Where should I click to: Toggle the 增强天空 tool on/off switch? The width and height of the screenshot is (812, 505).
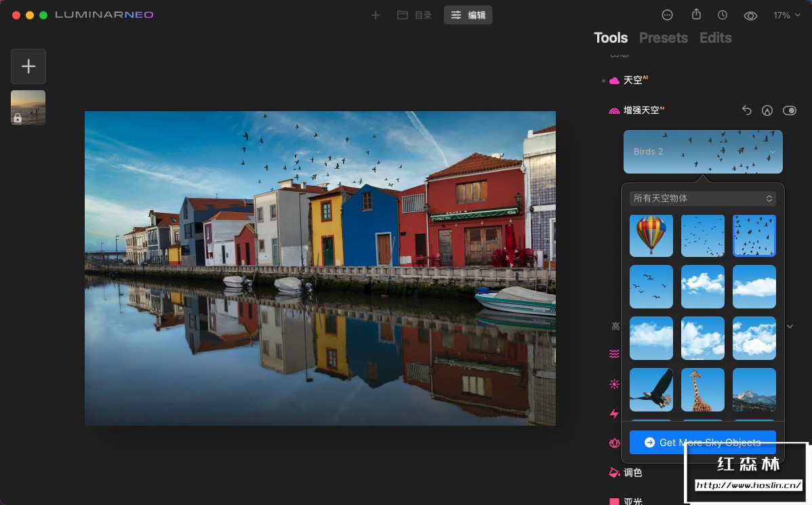click(789, 110)
